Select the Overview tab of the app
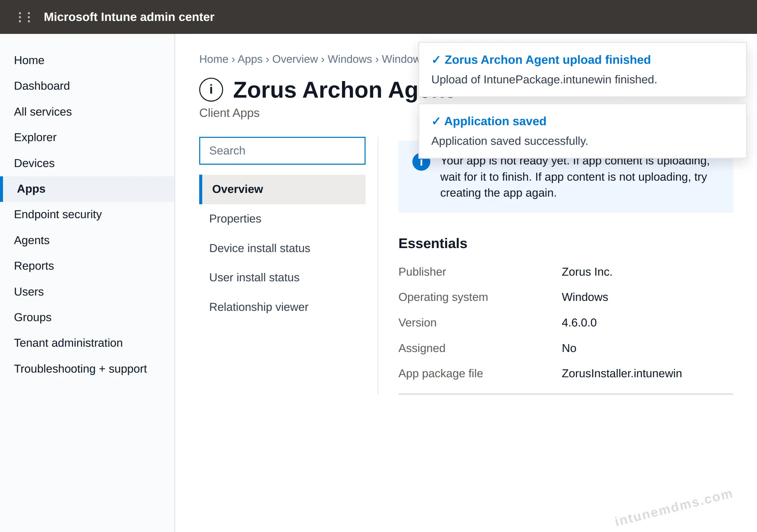The image size is (757, 532). click(282, 189)
